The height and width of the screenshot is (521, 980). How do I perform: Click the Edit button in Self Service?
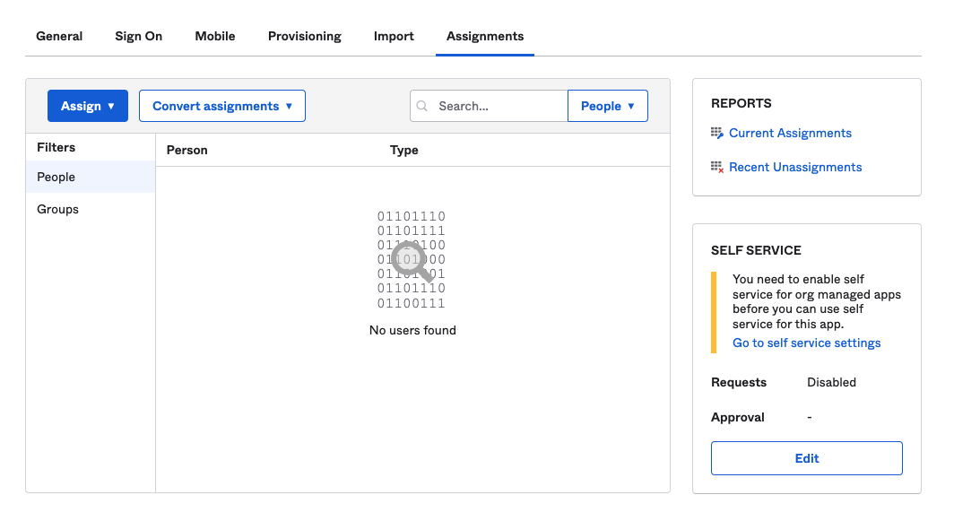[806, 458]
